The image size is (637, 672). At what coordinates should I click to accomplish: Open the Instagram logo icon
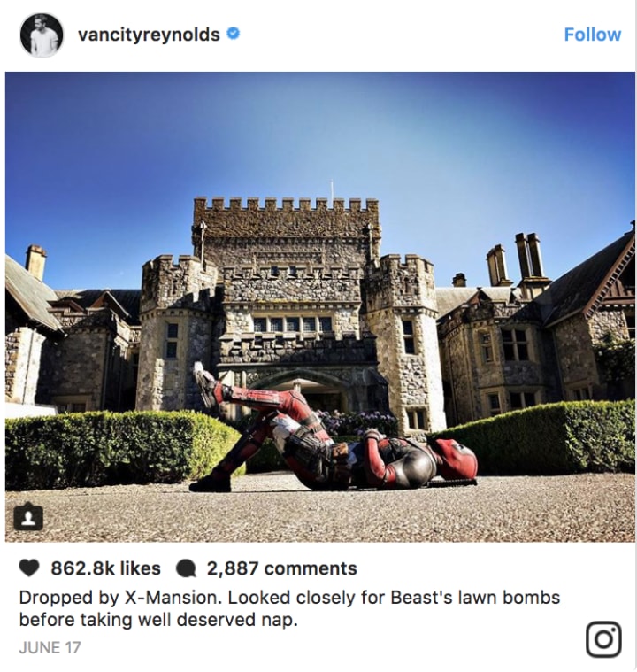603,639
